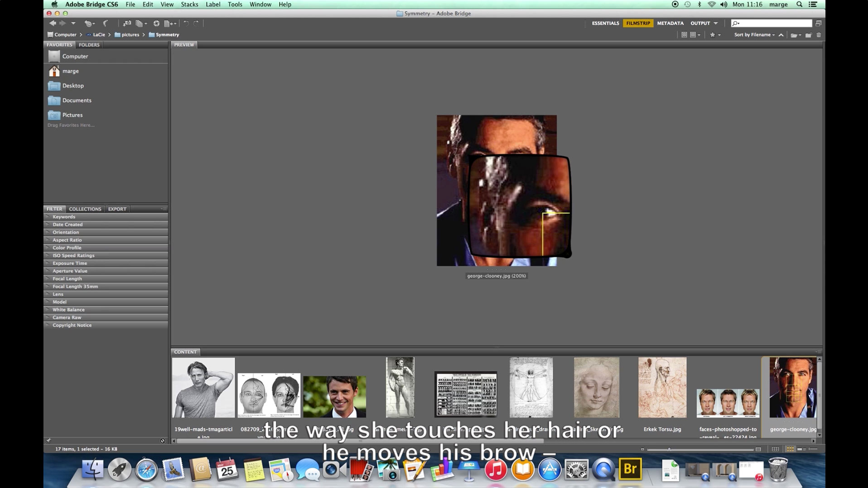Click the thumbnail quality checkerboard icon
Viewport: 868px width, 488px height.
coord(684,35)
